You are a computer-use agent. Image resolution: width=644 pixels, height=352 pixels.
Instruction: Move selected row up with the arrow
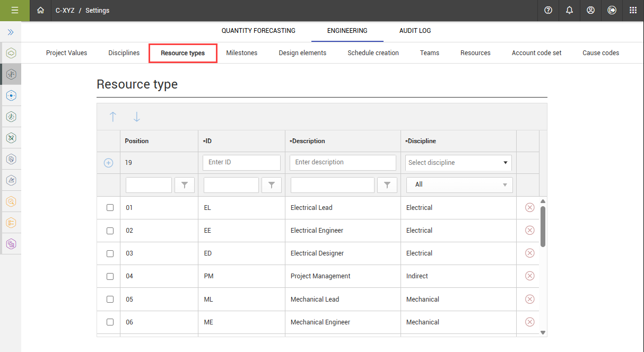(113, 117)
